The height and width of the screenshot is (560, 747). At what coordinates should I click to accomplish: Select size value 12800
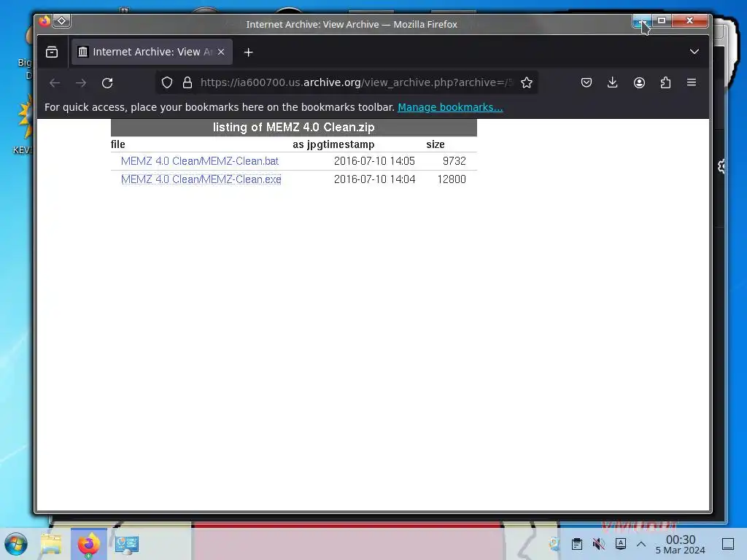tap(452, 179)
